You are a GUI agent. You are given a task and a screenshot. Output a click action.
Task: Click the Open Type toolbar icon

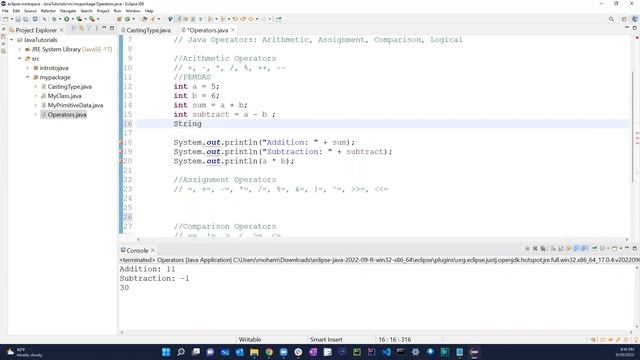point(144,19)
